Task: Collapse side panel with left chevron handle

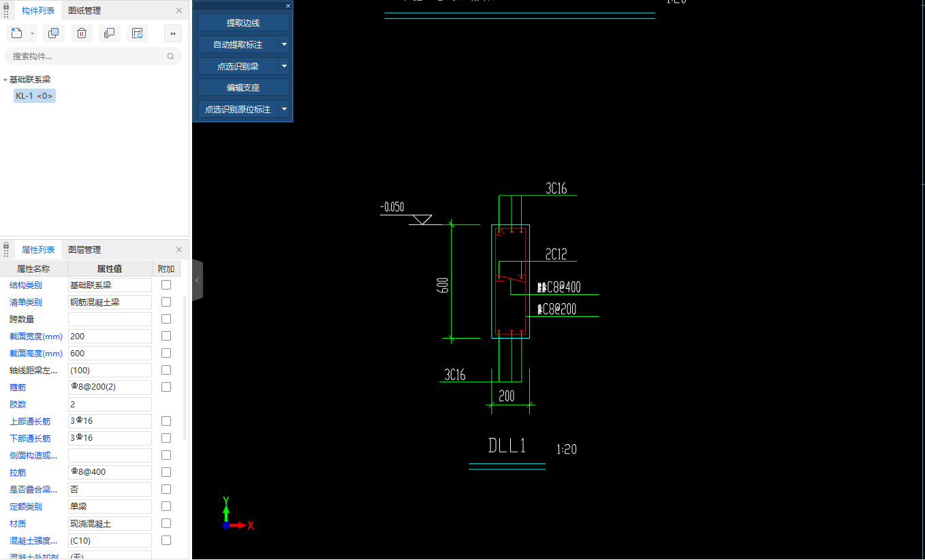Action: (197, 280)
